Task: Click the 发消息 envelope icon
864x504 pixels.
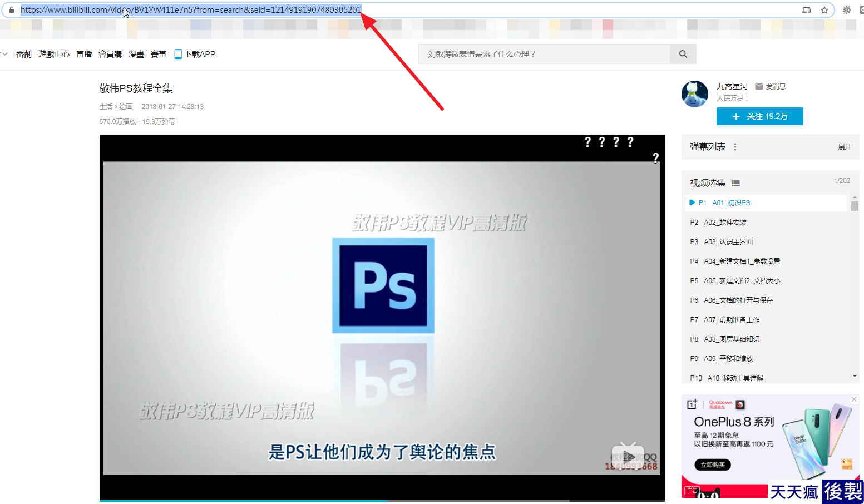Action: [x=759, y=86]
